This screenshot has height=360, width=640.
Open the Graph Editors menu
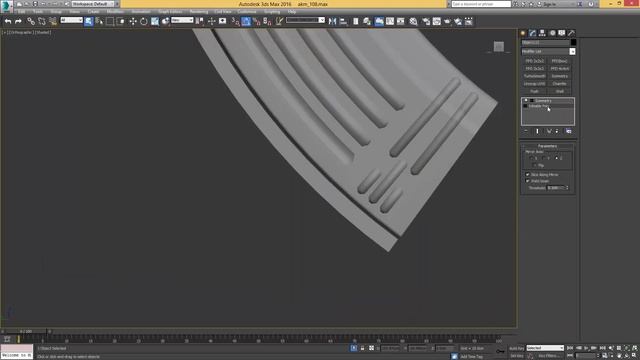(x=170, y=12)
